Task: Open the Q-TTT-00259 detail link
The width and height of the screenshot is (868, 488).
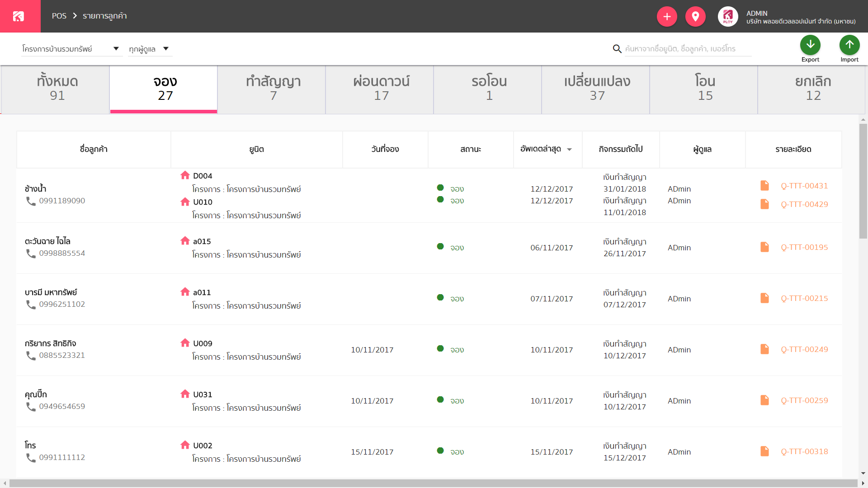Action: pyautogui.click(x=804, y=400)
